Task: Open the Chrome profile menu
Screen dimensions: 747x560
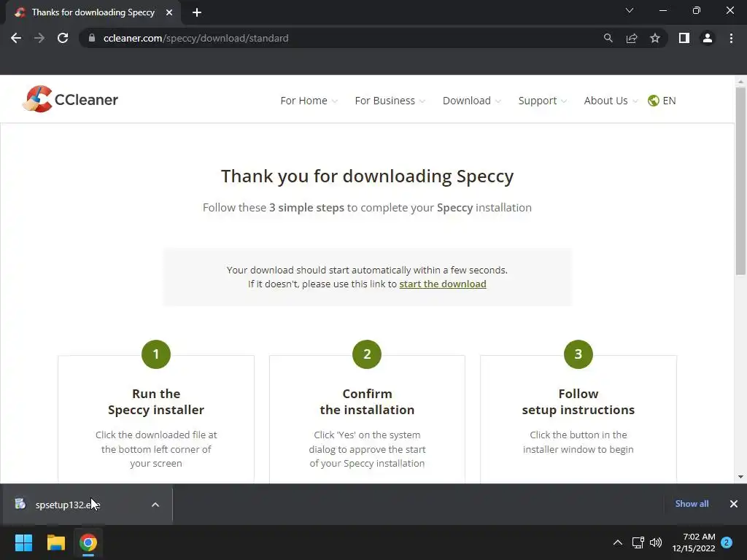Action: tap(708, 38)
